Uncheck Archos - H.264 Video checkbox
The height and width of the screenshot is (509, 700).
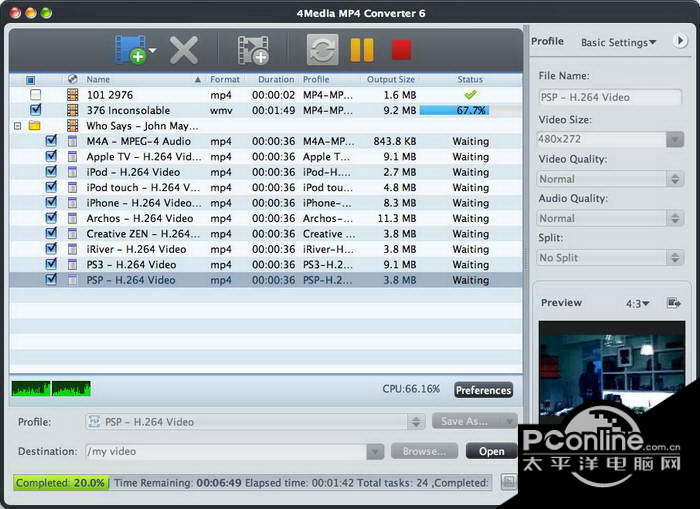51,218
